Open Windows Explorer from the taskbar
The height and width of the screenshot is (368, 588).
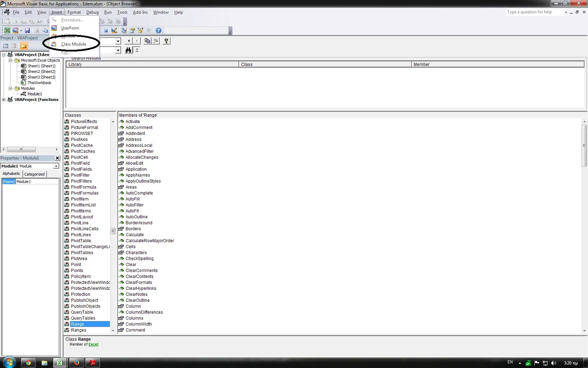point(44,363)
